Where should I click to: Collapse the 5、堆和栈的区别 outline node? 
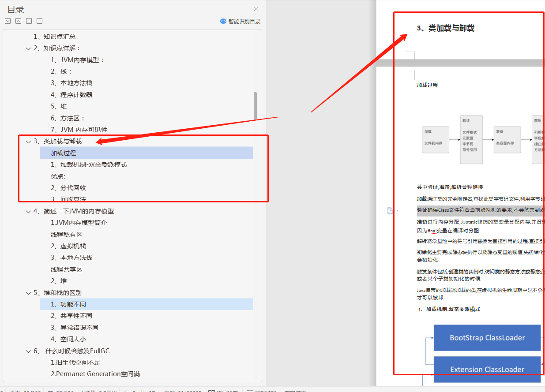tap(28, 293)
